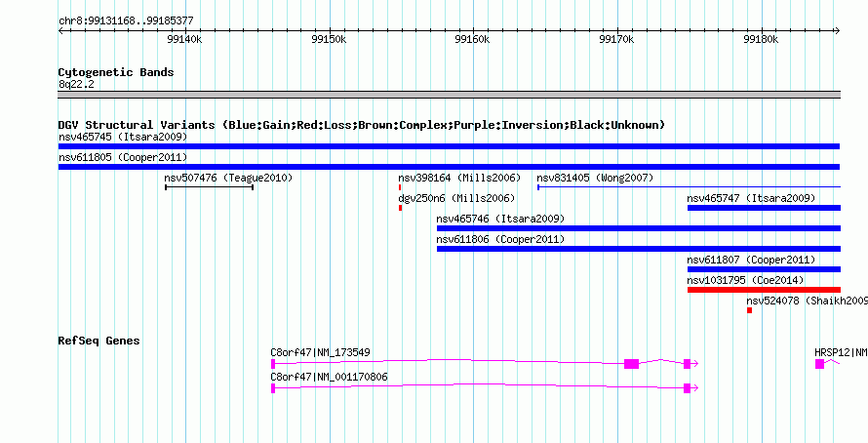Click the nsv524078 red loss square

pos(750,310)
